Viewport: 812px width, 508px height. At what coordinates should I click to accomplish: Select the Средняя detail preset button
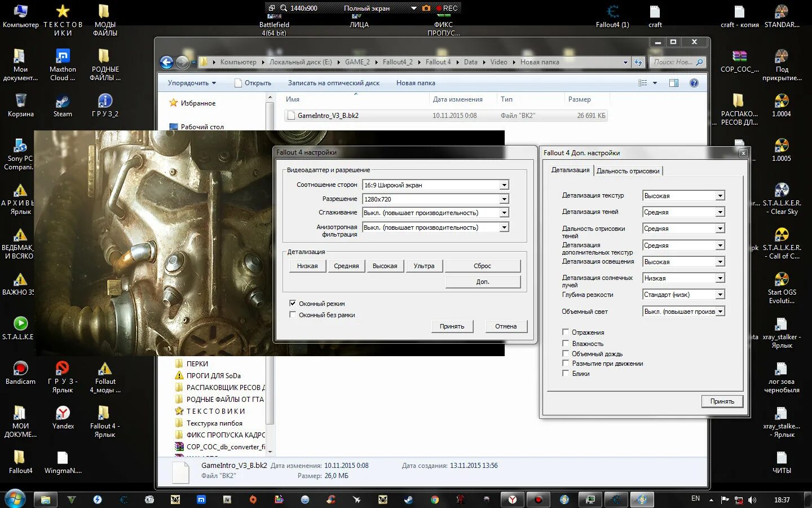pos(346,266)
